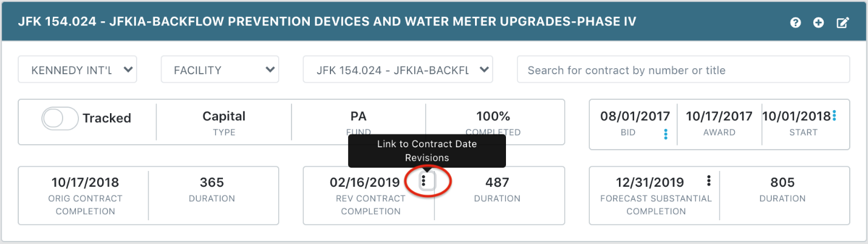The width and height of the screenshot is (868, 244).
Task: Click the 805 DURATION value
Action: [x=782, y=182]
